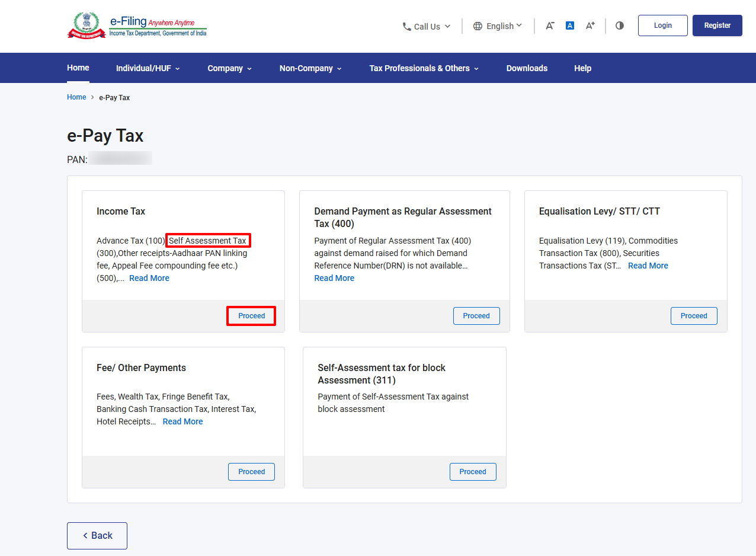Click Proceed in Fee/Other Payments card
The width and height of the screenshot is (756, 556).
tap(252, 472)
